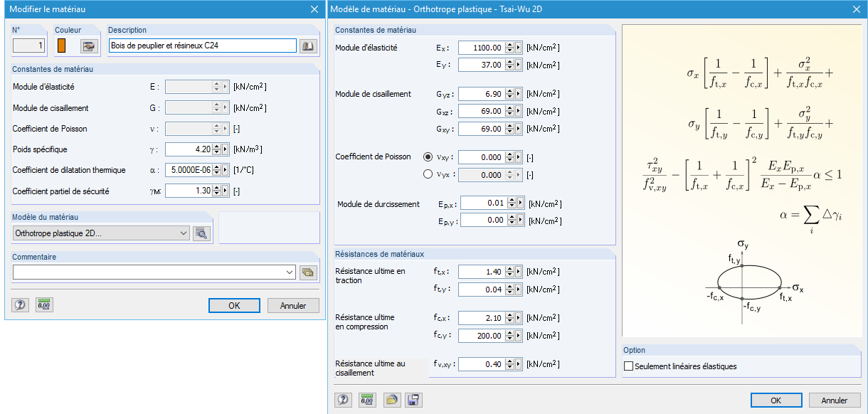The image size is (868, 414).
Task: Click the Module de durcissement label
Action: pos(379,204)
